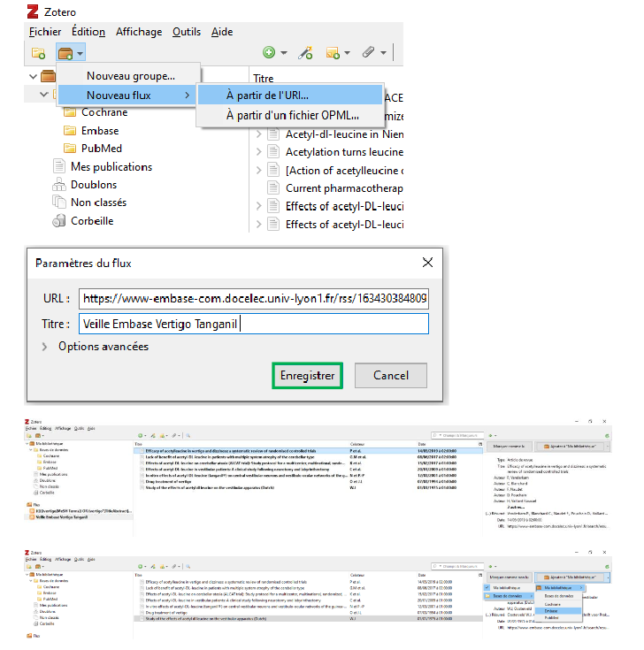Click the New Collection folder icon
644x650 pixels.
[x=38, y=54]
